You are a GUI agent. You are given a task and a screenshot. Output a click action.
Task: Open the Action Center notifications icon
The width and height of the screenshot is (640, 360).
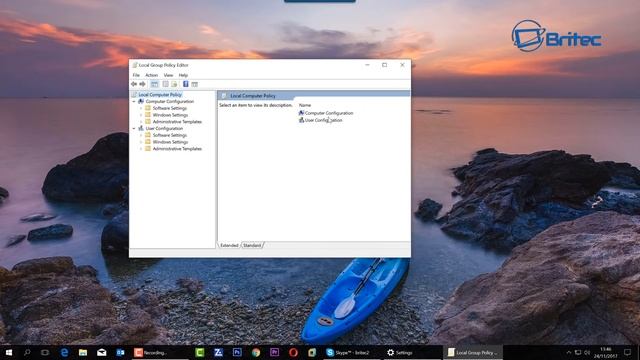tap(627, 352)
